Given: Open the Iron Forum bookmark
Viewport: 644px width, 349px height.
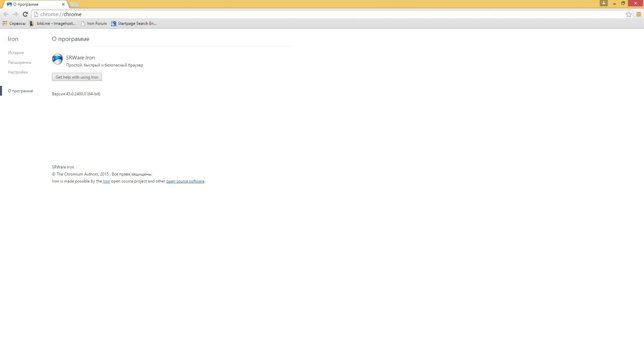Looking at the screenshot, I should [x=94, y=23].
